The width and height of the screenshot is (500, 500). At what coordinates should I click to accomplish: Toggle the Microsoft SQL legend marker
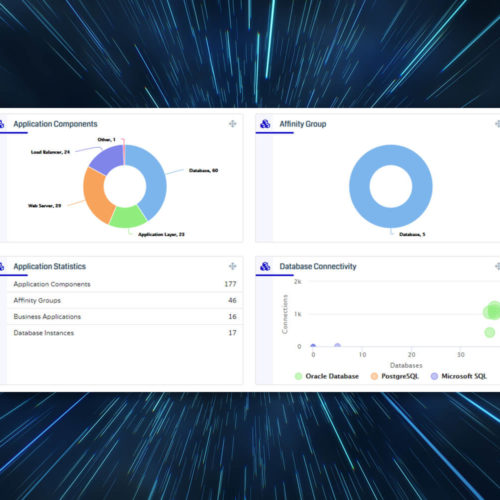click(434, 376)
